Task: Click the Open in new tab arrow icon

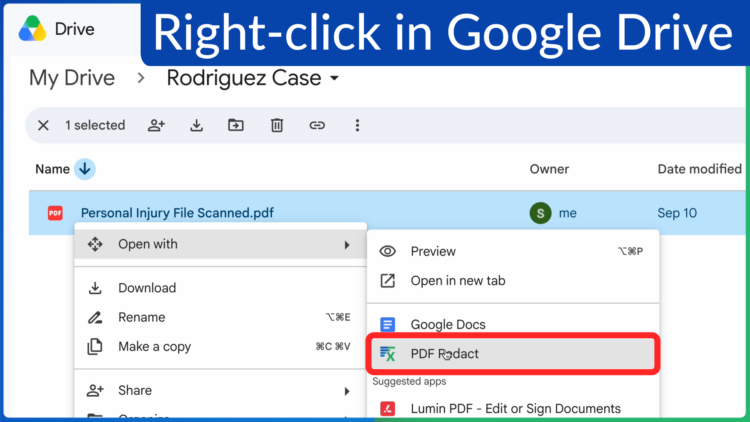Action: tap(387, 281)
